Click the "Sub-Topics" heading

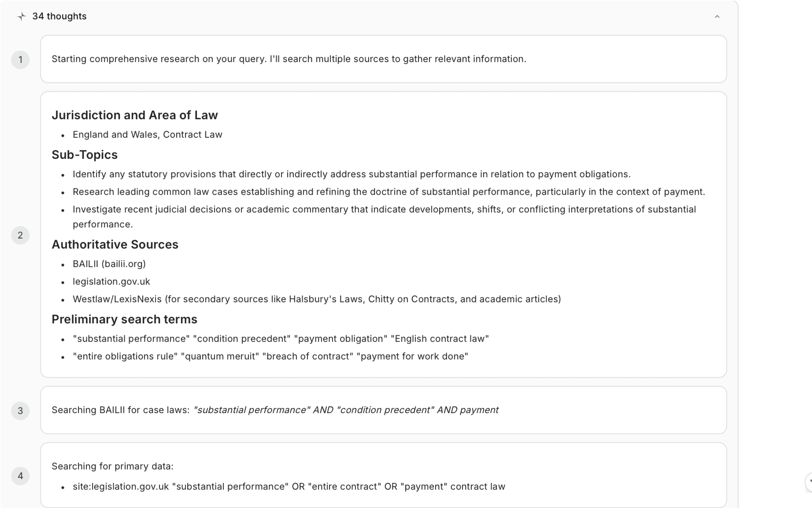point(84,155)
